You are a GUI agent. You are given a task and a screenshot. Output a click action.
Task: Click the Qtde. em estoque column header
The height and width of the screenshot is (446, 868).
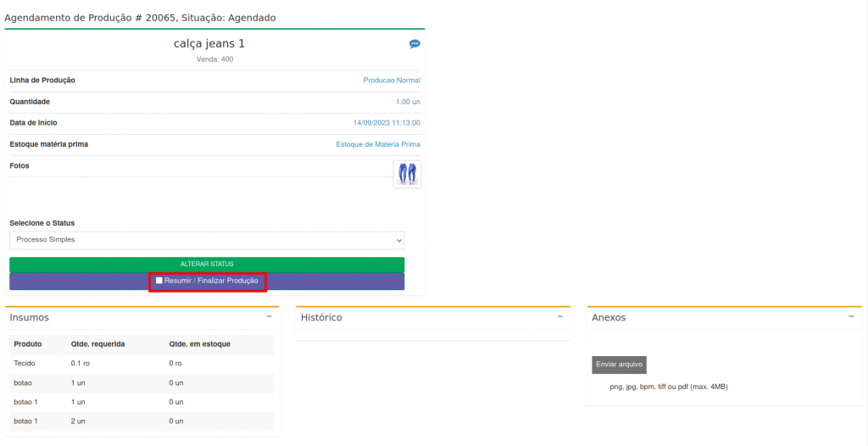(199, 344)
